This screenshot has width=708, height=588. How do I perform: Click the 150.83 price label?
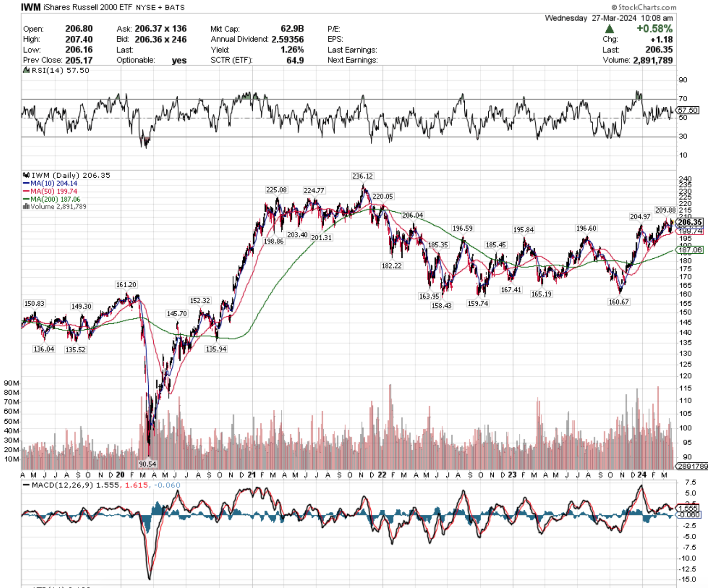point(34,303)
